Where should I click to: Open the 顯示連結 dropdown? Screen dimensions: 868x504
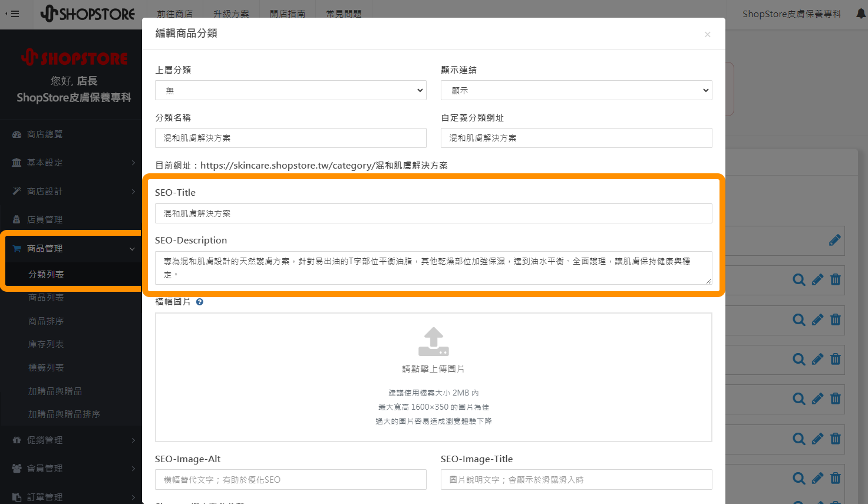click(576, 90)
